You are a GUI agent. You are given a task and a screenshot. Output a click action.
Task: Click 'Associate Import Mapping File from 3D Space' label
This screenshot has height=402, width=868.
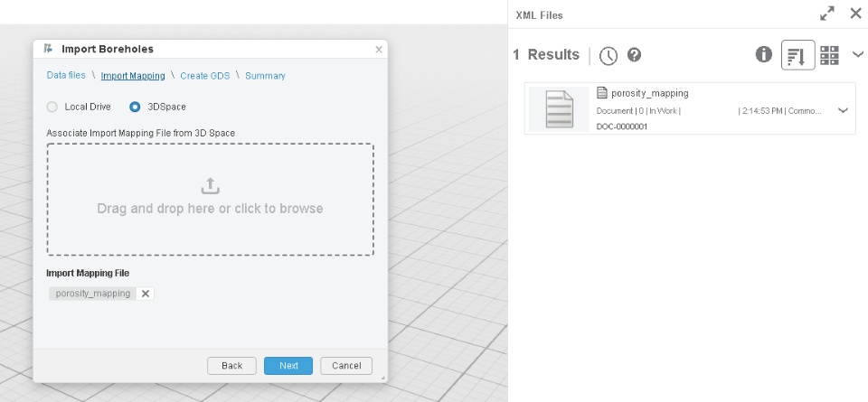141,134
